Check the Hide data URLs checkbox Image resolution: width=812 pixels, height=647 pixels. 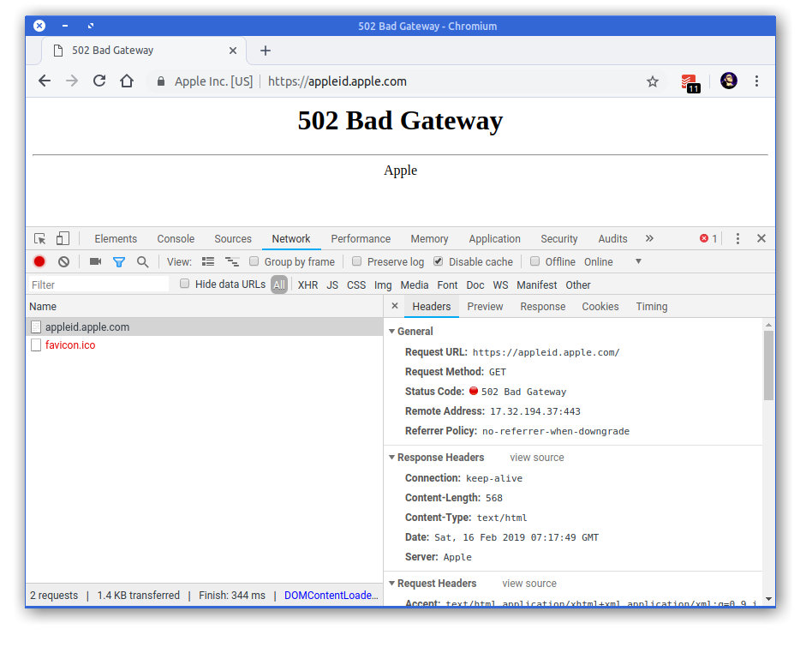184,284
